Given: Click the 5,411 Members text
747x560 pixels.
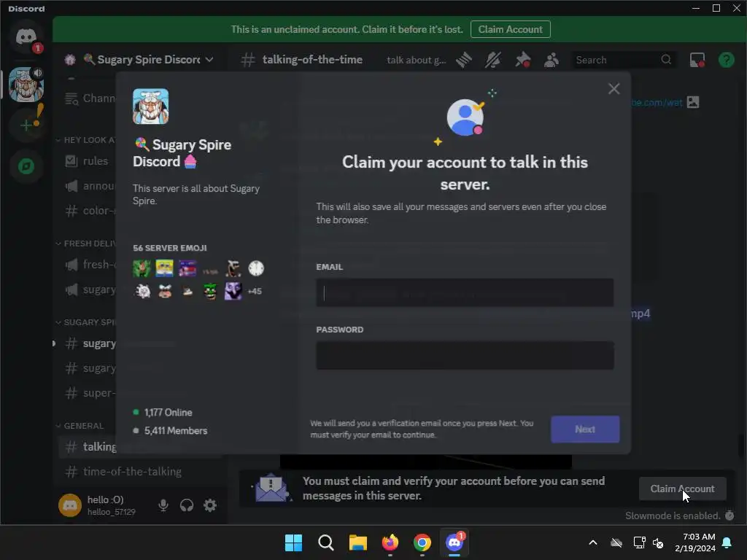Looking at the screenshot, I should coord(176,430).
